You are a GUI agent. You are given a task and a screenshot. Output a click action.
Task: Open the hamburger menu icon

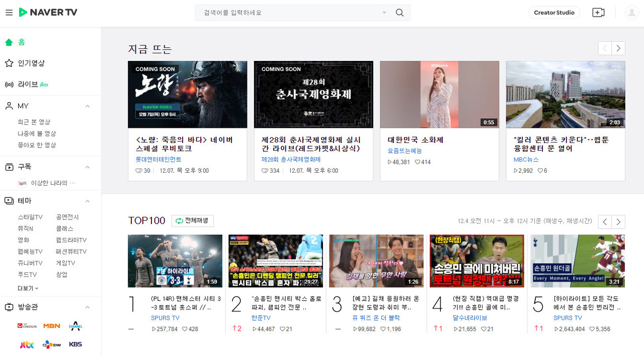tap(9, 13)
